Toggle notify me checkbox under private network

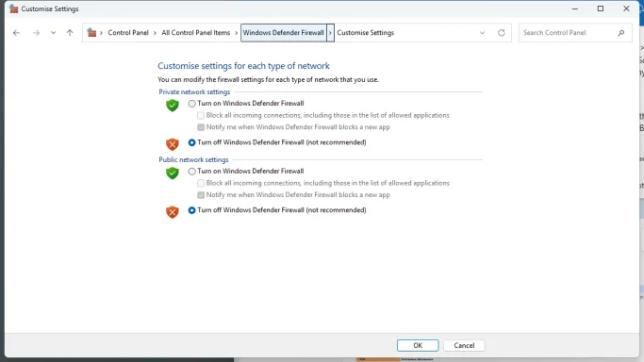tap(201, 127)
